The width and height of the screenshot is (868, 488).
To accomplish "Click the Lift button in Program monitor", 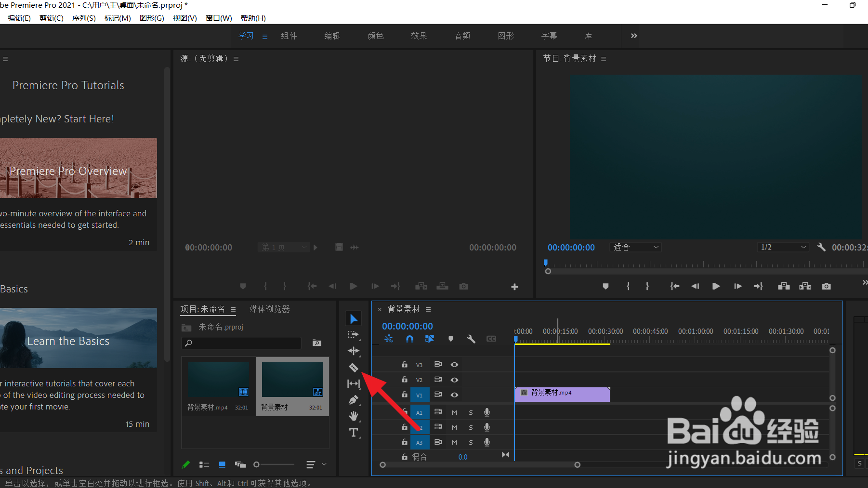I will pyautogui.click(x=784, y=286).
